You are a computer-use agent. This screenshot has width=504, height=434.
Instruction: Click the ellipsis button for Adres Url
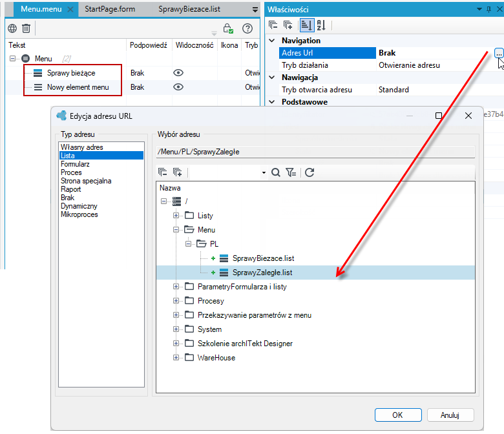(x=499, y=54)
